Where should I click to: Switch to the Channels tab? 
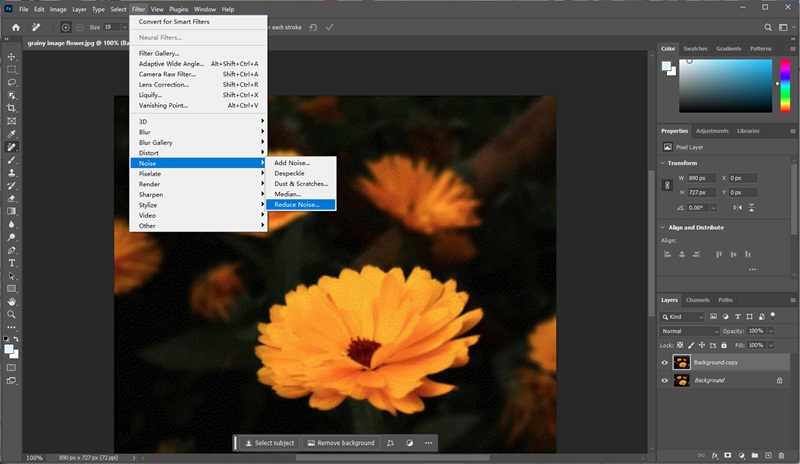pos(697,300)
